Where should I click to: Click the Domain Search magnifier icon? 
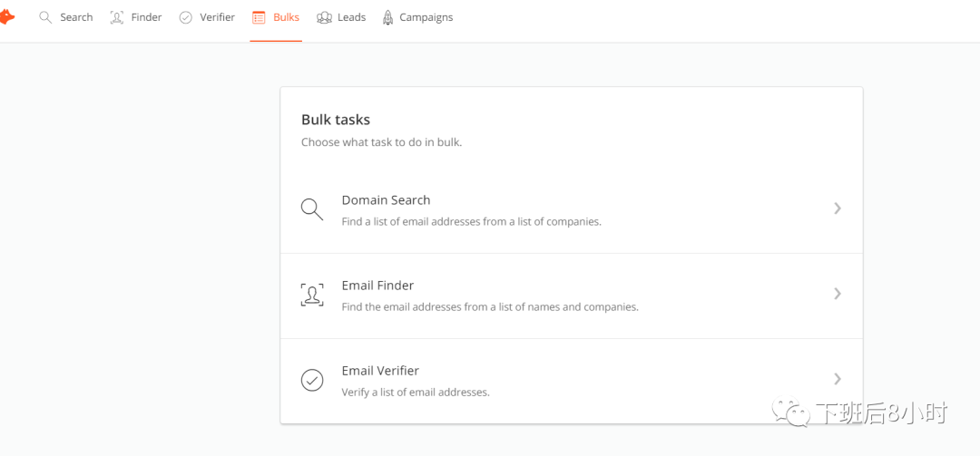click(312, 209)
